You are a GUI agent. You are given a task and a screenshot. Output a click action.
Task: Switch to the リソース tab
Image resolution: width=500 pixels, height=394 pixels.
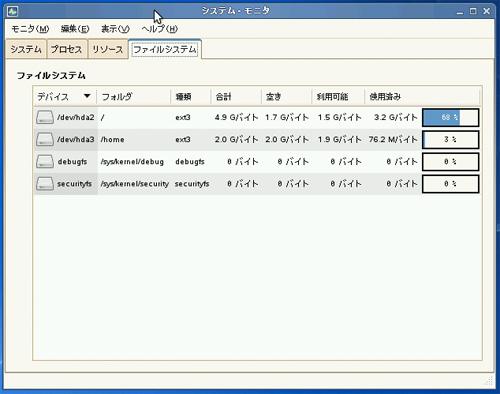pos(108,49)
